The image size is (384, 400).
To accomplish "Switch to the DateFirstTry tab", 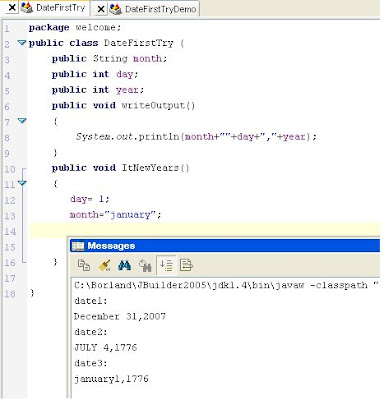I will tap(60, 8).
